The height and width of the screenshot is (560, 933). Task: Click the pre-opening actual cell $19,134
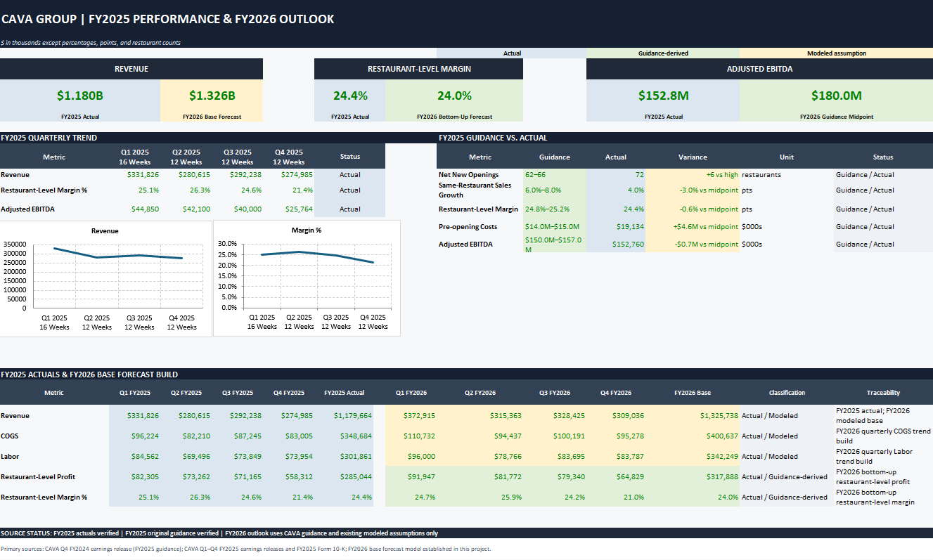616,226
